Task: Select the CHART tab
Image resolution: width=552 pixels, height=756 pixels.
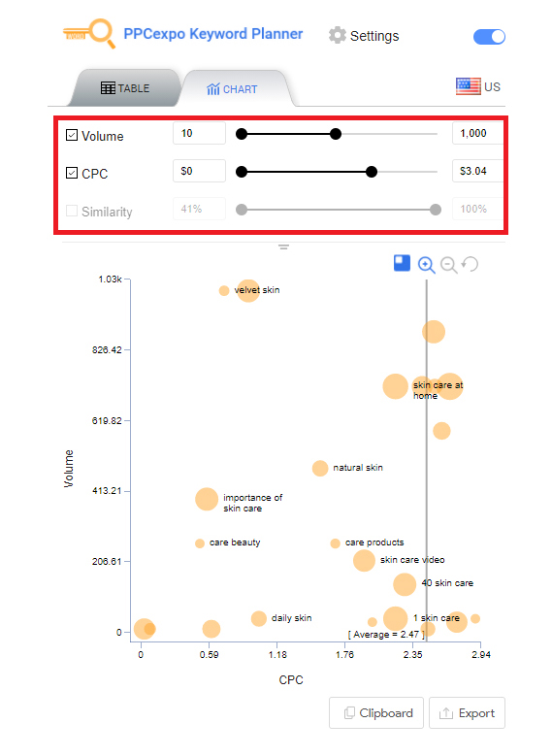Action: tap(233, 89)
